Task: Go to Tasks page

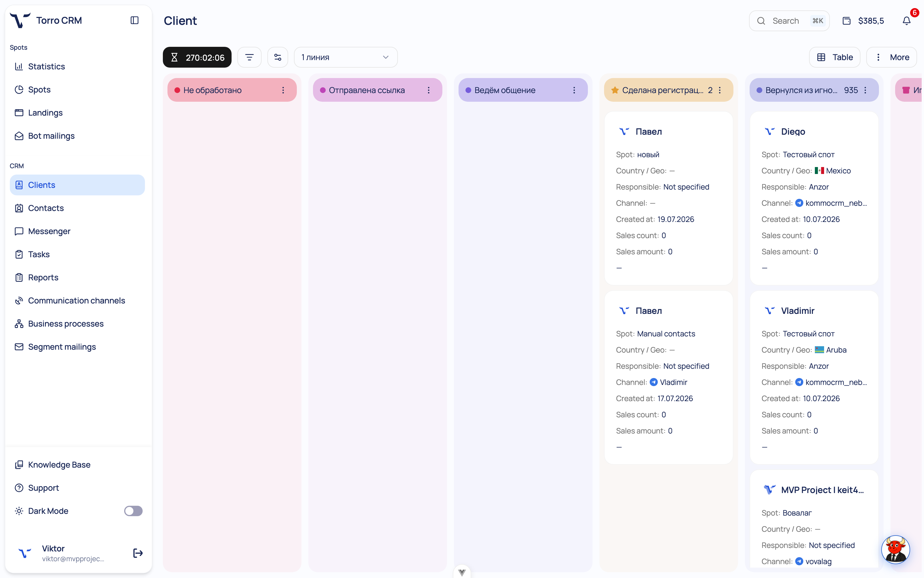Action: 77,254
